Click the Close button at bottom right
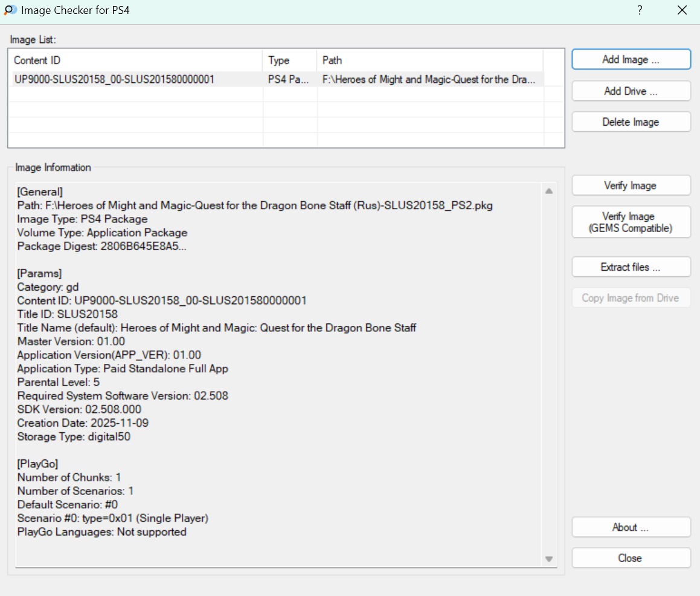 (631, 558)
